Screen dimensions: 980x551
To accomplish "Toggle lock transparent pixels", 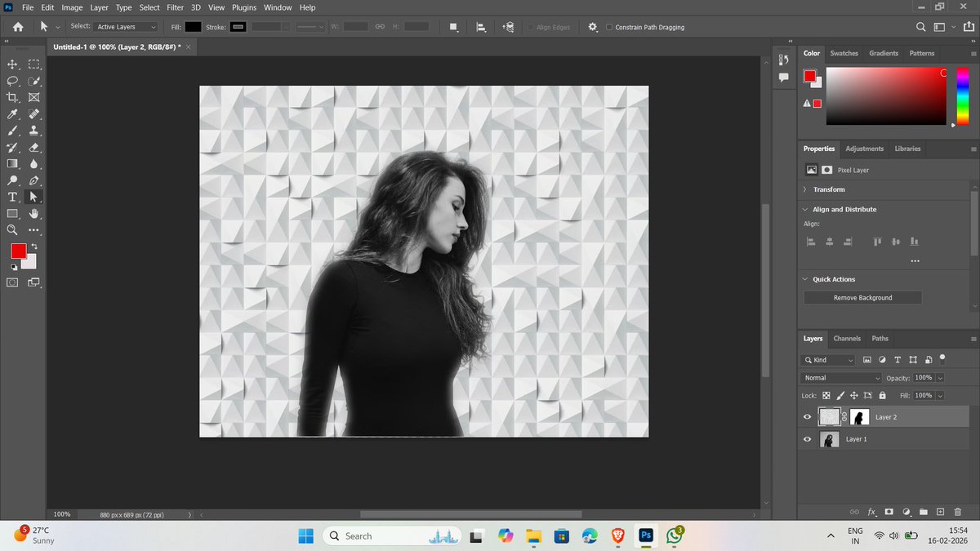I will coord(826,395).
